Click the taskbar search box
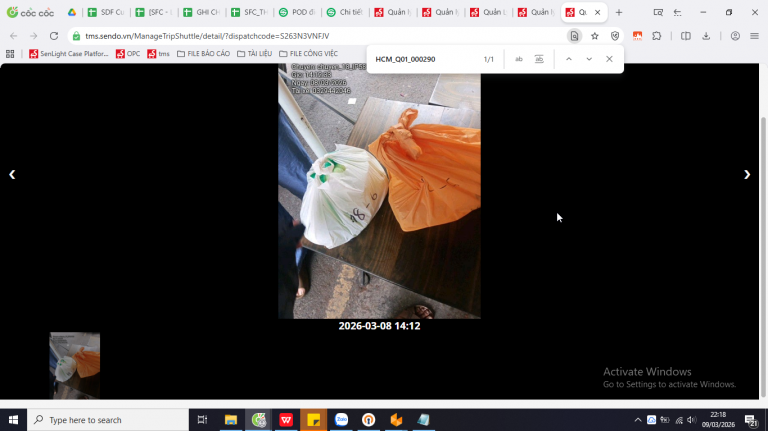Viewport: 768px width, 431px height. point(108,420)
